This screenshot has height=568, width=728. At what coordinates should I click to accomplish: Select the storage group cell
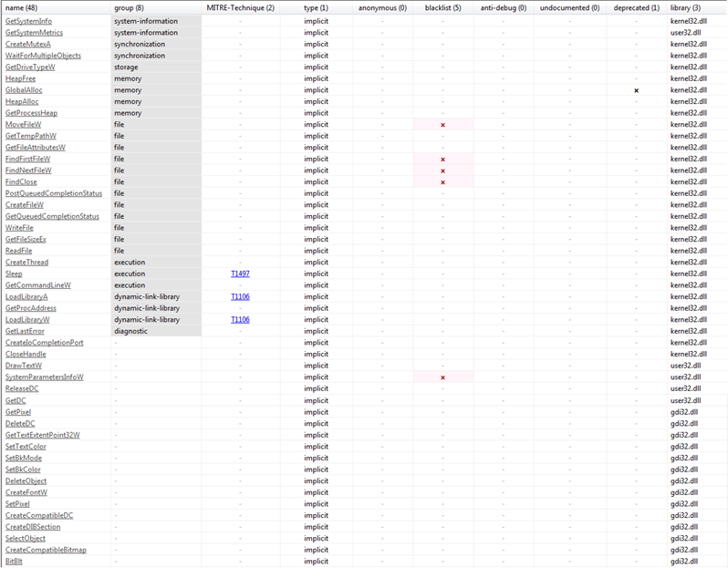(x=156, y=67)
